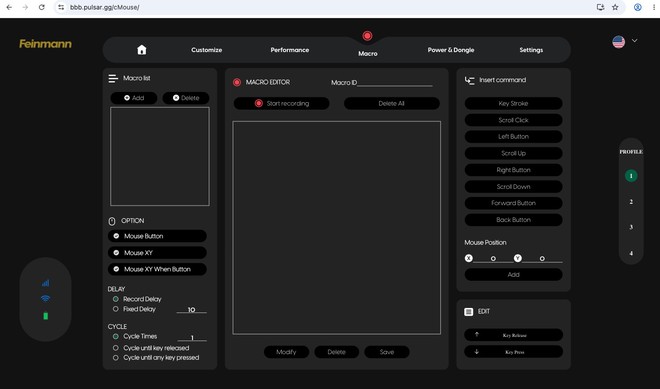Insert a Right Button command
The image size is (660, 389).
(514, 170)
